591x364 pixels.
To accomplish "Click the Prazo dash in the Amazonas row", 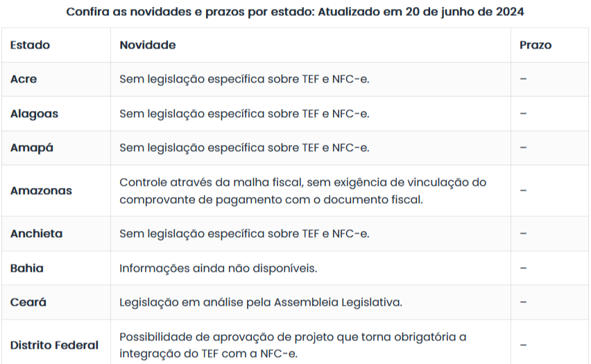I will 523,191.
